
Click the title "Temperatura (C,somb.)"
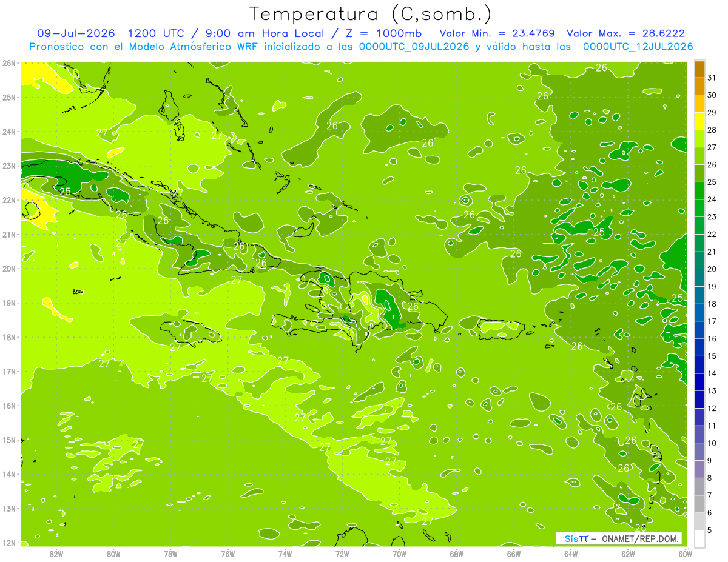[371, 14]
